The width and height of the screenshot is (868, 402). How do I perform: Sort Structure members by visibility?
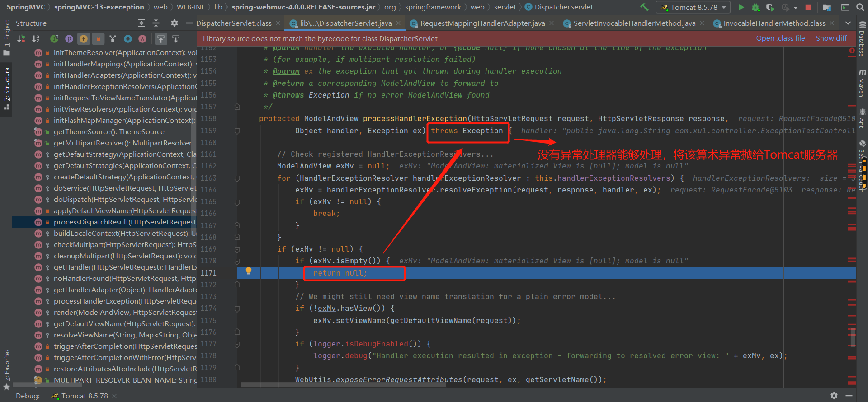(21, 39)
